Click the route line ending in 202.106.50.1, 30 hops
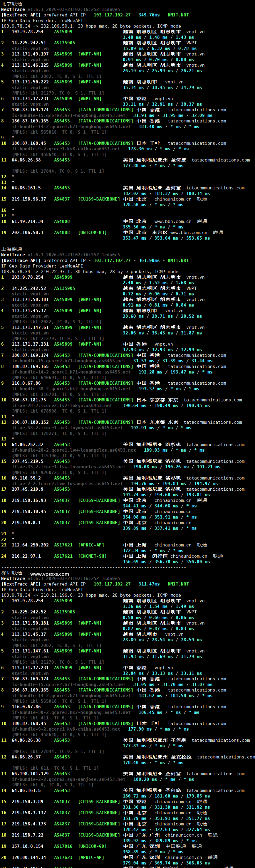Screen dimensions: 255x868 91,26
